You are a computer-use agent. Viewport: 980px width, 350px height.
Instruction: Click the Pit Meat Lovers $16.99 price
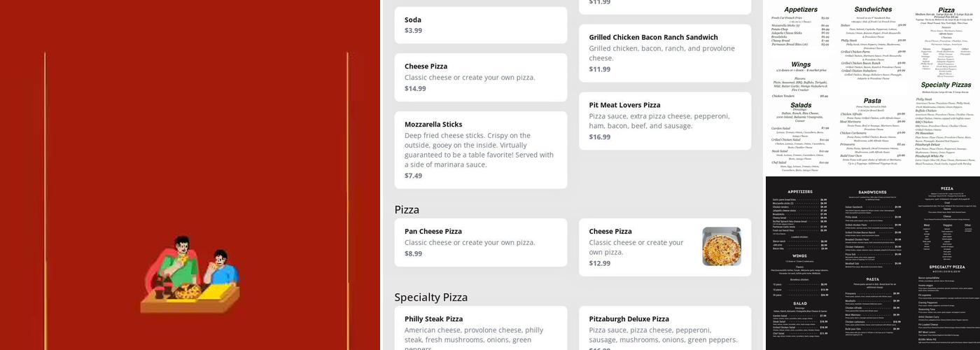[x=599, y=137]
